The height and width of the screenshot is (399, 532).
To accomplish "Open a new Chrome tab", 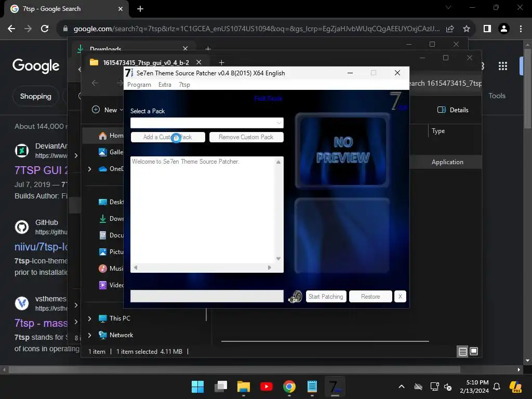I will pyautogui.click(x=140, y=9).
